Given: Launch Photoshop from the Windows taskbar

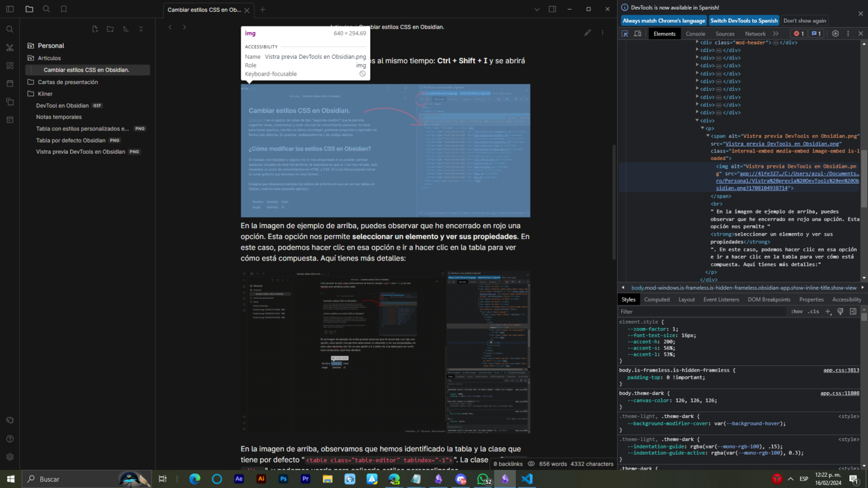Looking at the screenshot, I should point(283,479).
